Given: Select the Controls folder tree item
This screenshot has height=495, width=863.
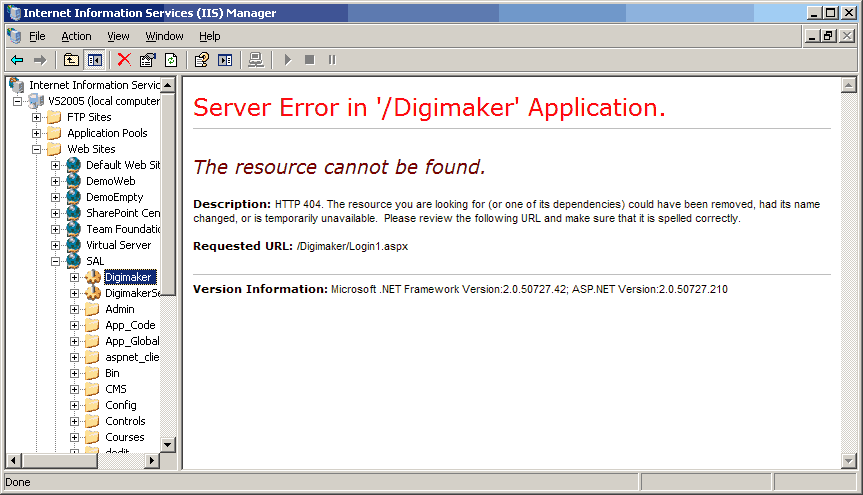Looking at the screenshot, I should point(125,421).
